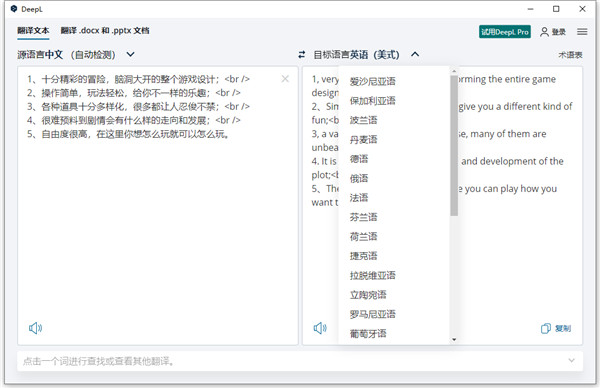Choose 法语 as target language
The height and width of the screenshot is (388, 600).
[x=359, y=198]
